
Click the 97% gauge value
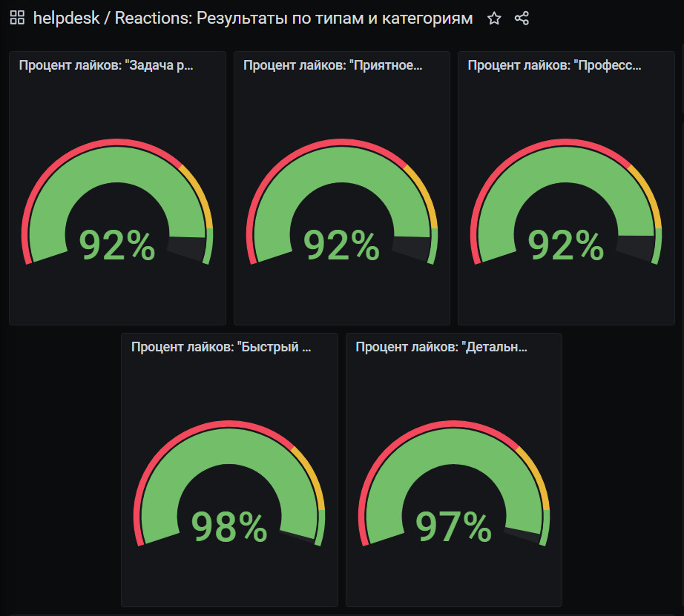tap(453, 527)
